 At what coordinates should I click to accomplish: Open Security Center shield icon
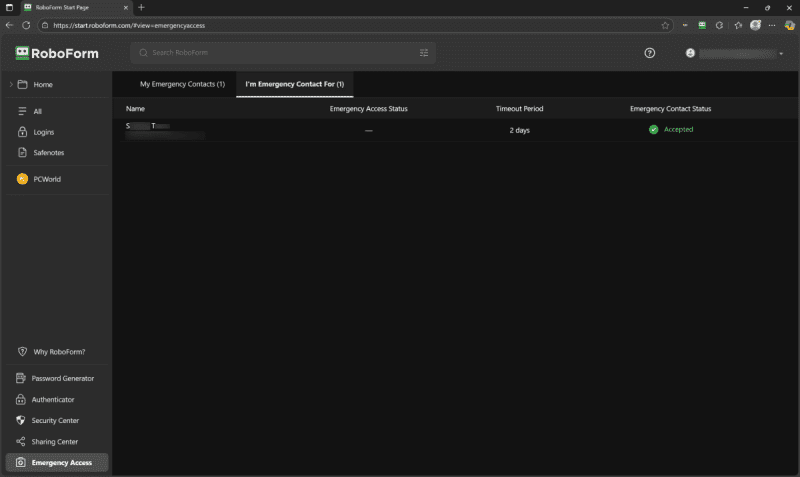(x=22, y=421)
